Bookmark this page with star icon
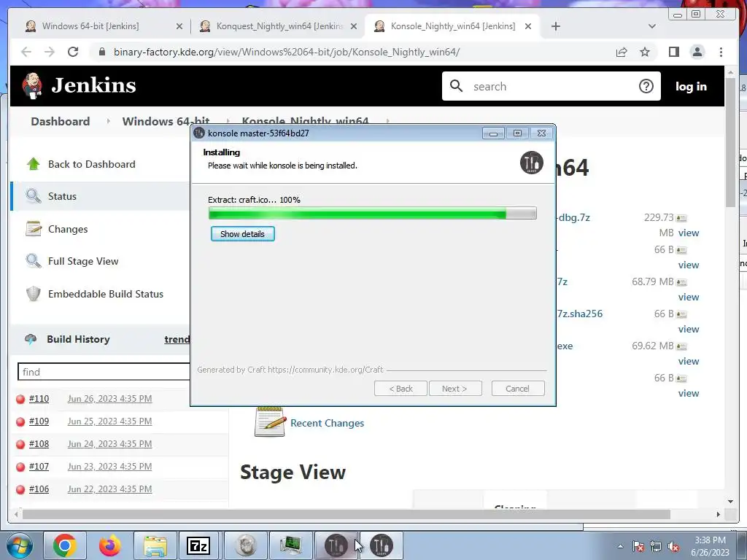The width and height of the screenshot is (747, 560). [x=645, y=52]
